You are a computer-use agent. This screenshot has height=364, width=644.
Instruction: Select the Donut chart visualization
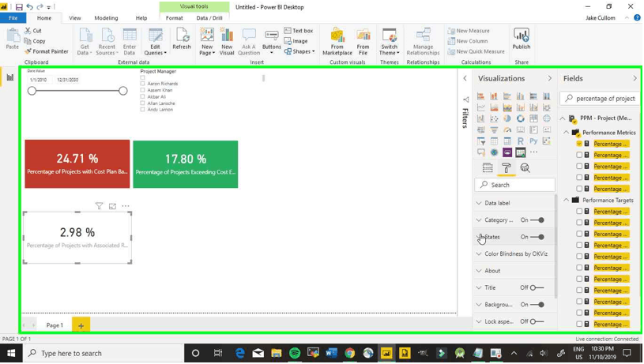click(521, 118)
